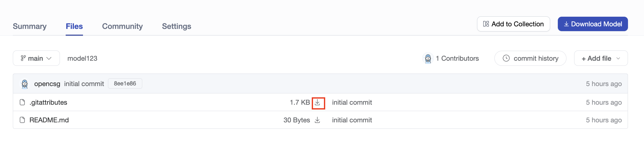
Task: Download the README.md file
Action: click(318, 120)
